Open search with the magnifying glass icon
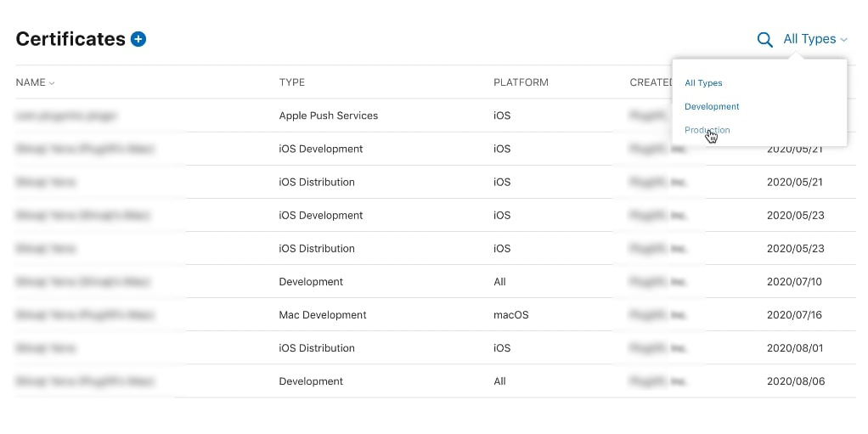868x434 pixels. tap(764, 40)
